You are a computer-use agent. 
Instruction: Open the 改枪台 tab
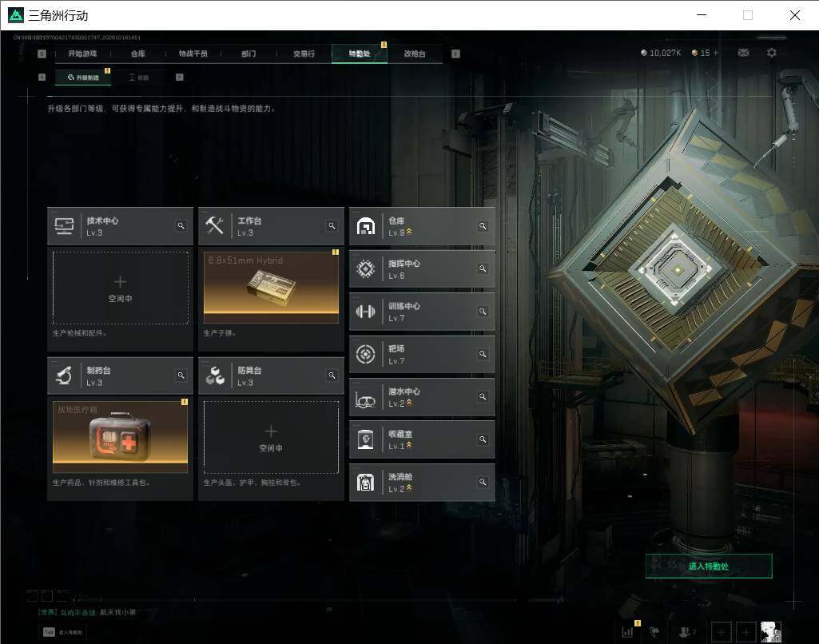(415, 54)
